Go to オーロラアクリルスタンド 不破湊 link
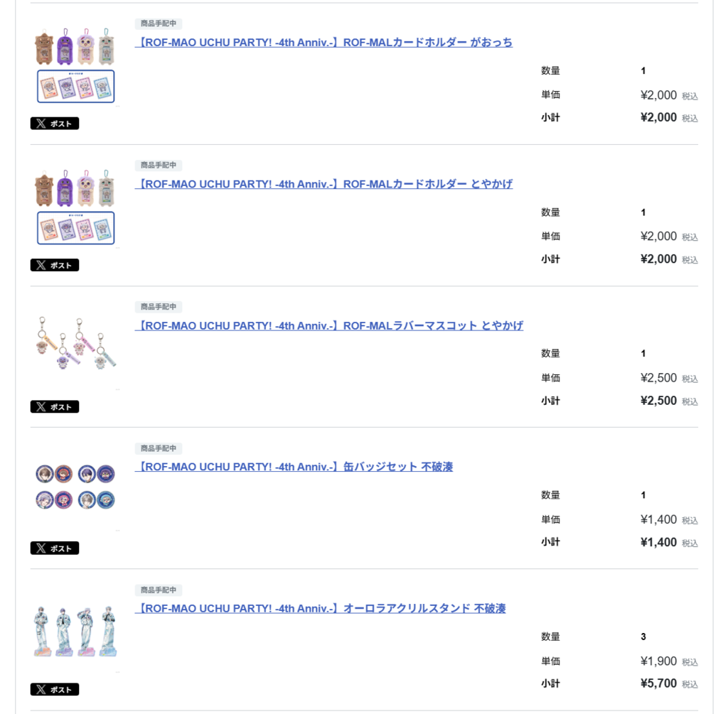This screenshot has width=728, height=714. coord(320,609)
